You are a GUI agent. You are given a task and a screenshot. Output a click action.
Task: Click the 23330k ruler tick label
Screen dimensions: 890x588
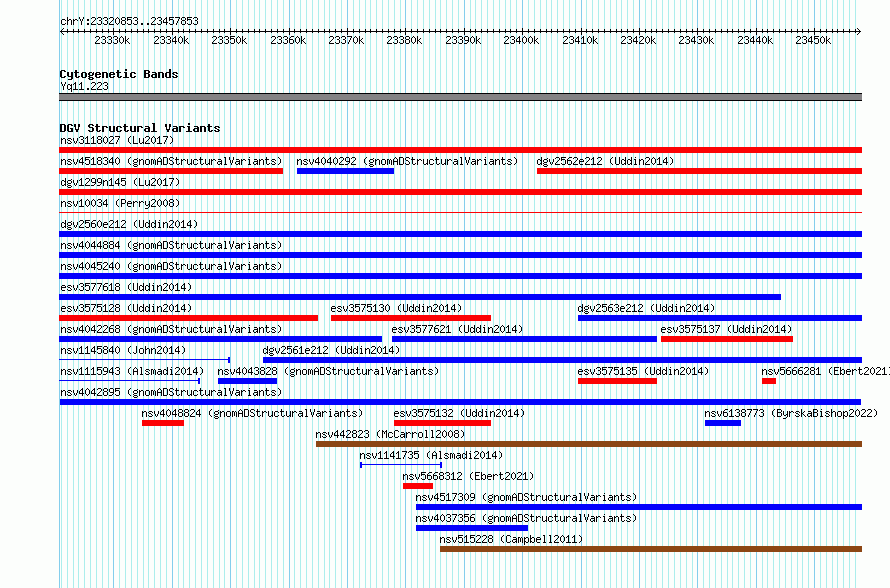click(112, 40)
